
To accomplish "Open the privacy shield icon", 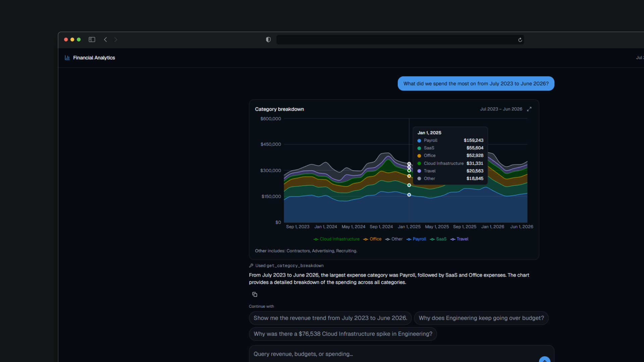I will [x=268, y=40].
